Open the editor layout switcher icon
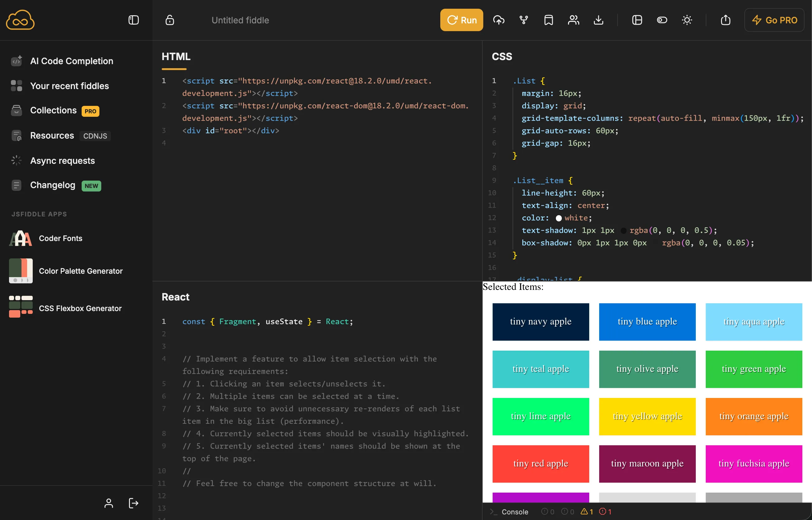The height and width of the screenshot is (520, 812). (x=637, y=20)
